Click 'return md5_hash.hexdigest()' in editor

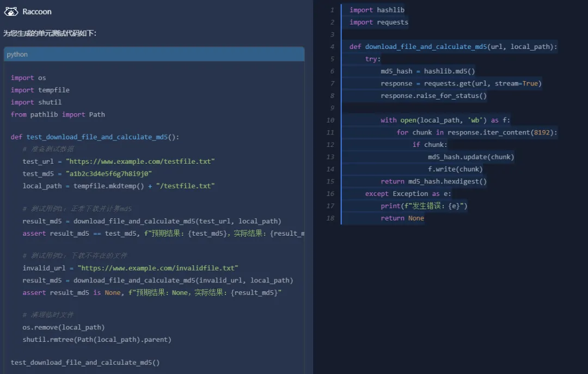[433, 181]
